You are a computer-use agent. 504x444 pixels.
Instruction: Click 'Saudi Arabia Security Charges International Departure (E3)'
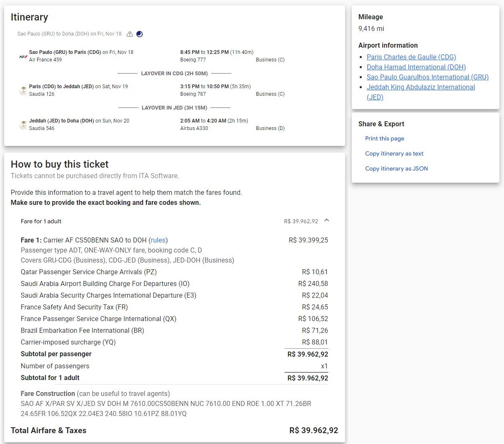[x=109, y=295]
